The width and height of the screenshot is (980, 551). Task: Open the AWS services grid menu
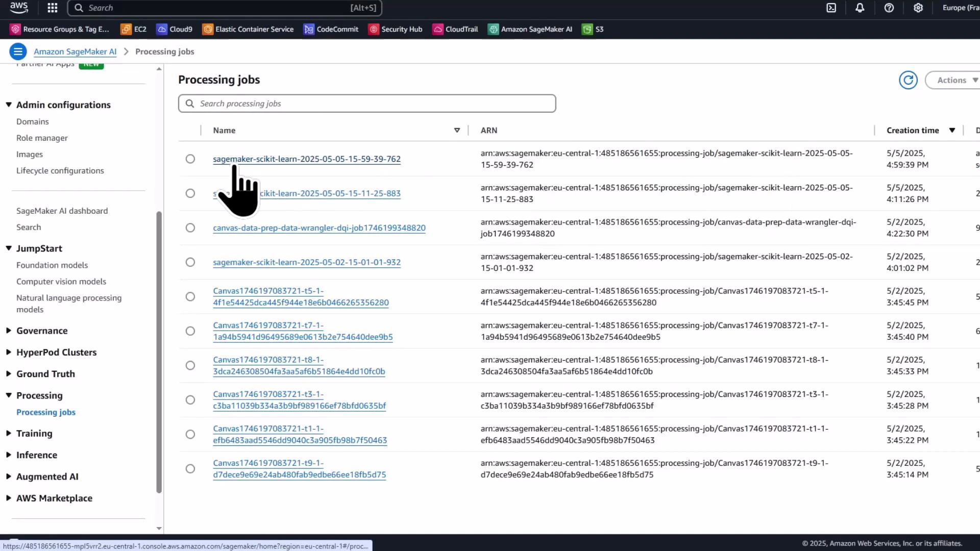point(52,8)
